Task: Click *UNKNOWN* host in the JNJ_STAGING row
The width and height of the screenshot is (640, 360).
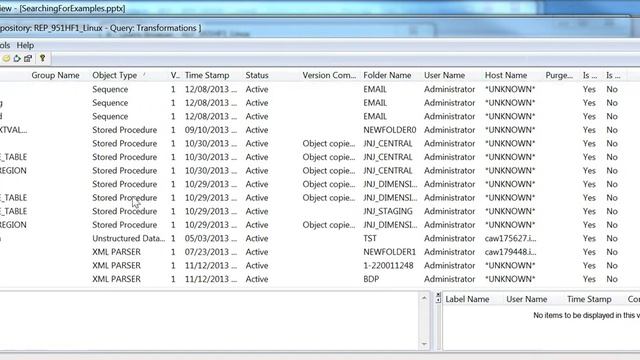Action: pos(510,211)
